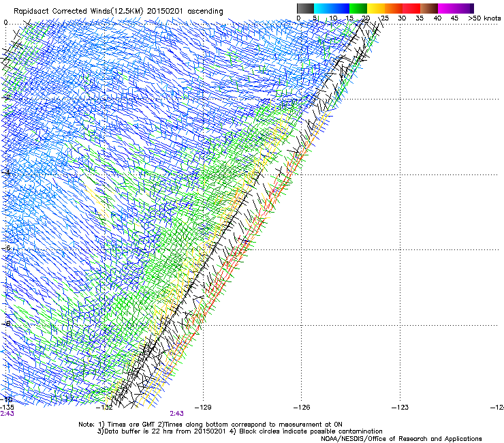This screenshot has height=443, width=504.
Task: Click the '-129' longitude axis label
Action: click(x=203, y=408)
